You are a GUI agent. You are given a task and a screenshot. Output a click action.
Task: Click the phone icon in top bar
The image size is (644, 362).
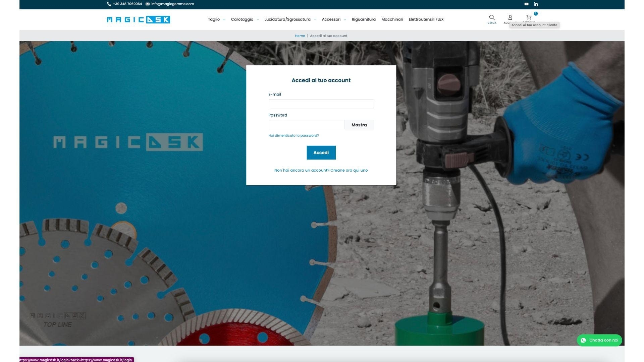click(109, 4)
